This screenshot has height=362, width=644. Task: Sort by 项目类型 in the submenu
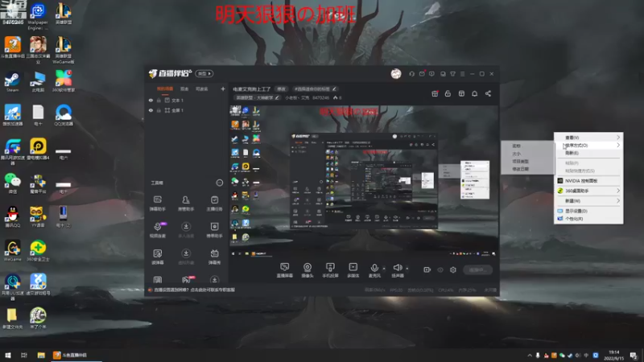(x=527, y=162)
